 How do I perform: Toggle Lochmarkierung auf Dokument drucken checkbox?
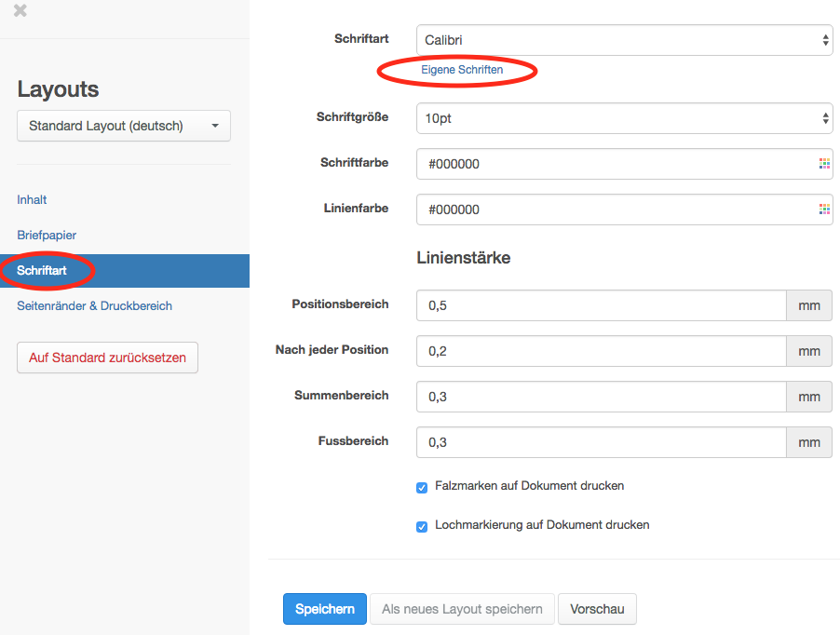[x=422, y=526]
